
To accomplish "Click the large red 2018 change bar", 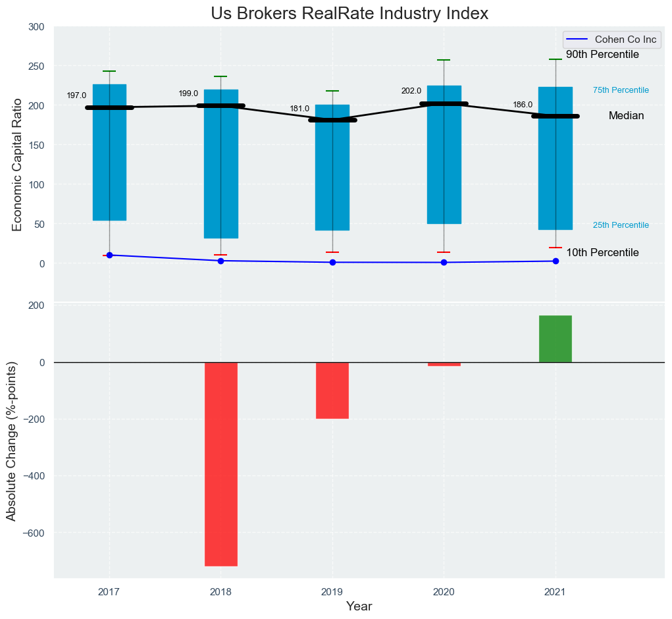I will tap(221, 464).
